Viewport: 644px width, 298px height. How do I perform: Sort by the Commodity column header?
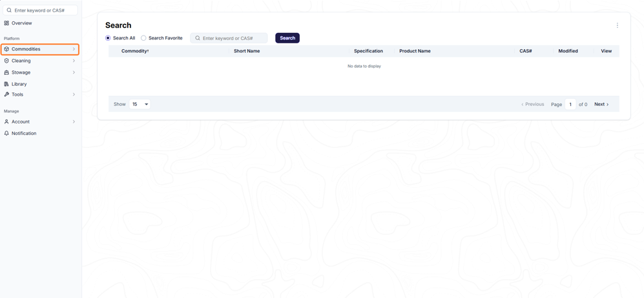tap(135, 51)
